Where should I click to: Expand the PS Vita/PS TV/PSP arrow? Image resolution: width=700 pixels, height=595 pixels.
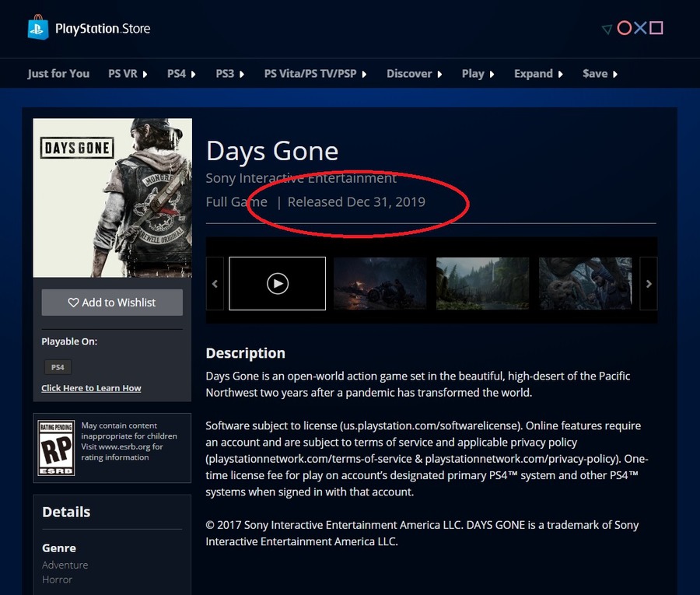pos(364,74)
